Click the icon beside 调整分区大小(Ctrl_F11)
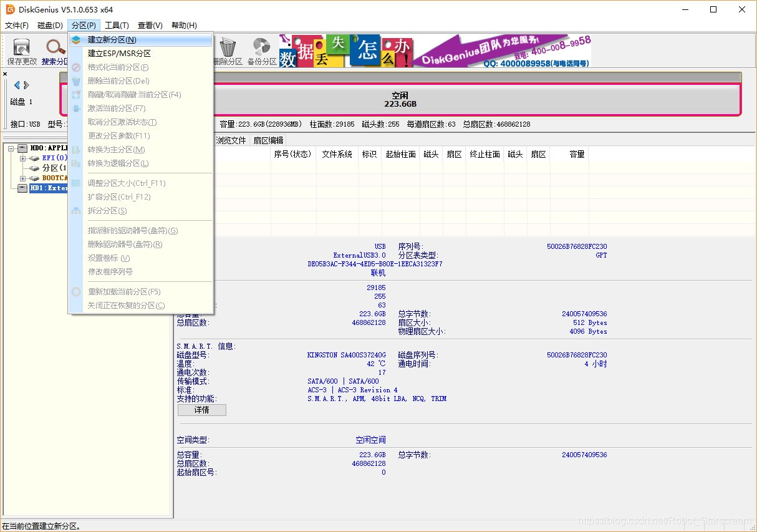 click(76, 183)
